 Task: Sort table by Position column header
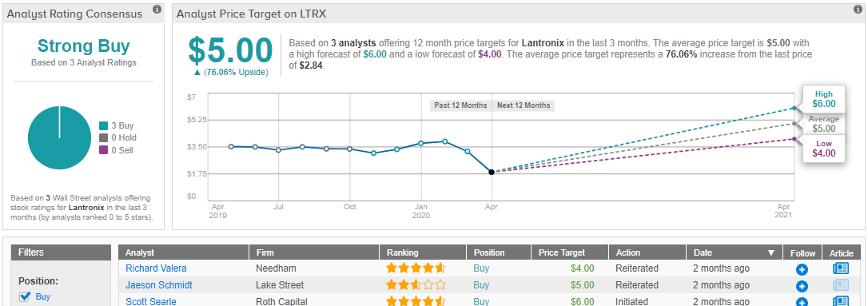pyautogui.click(x=500, y=253)
